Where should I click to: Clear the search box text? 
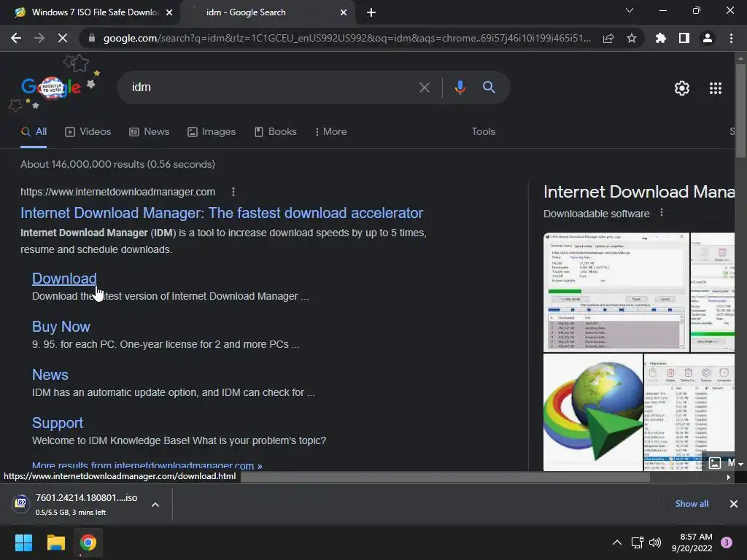click(x=424, y=87)
